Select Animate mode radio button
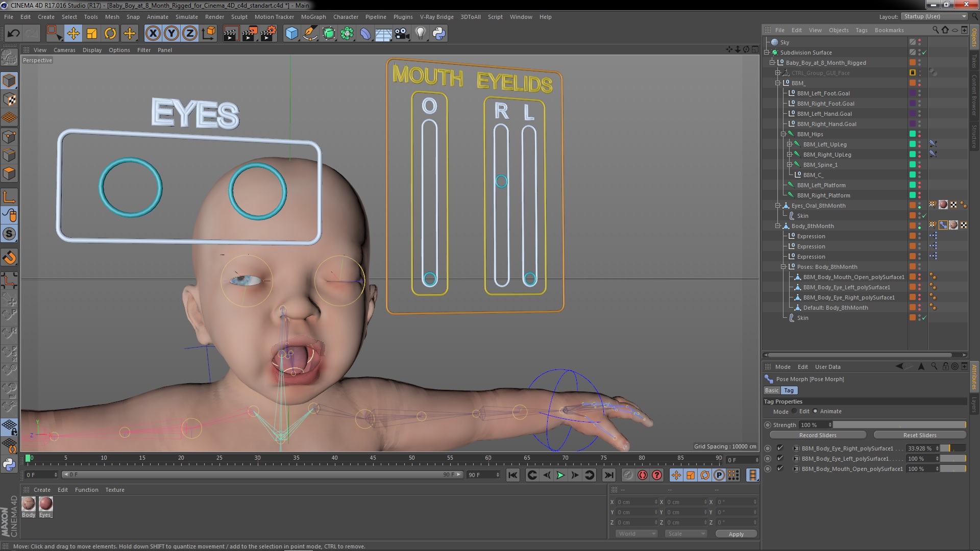Image resolution: width=980 pixels, height=551 pixels. [815, 411]
